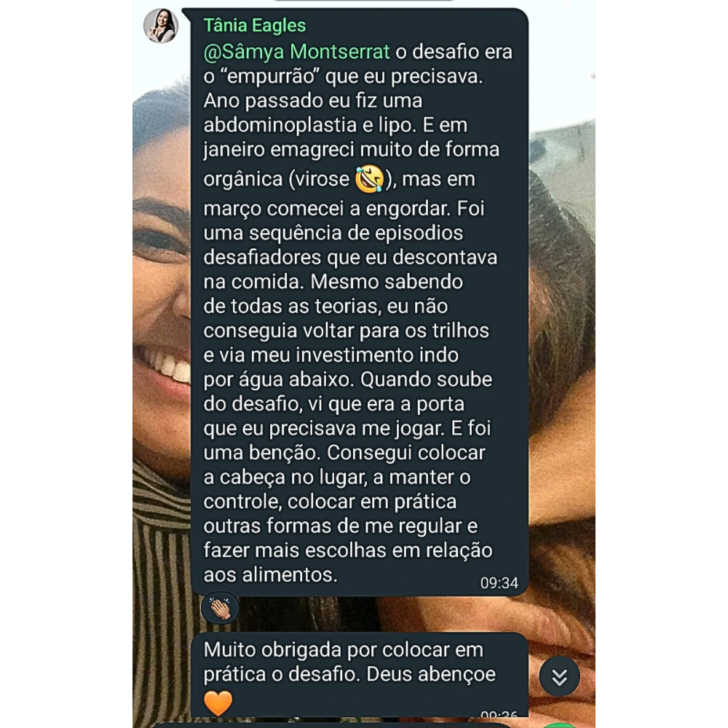
Task: Tap the line 'março comecei a engordar'
Action: [327, 209]
